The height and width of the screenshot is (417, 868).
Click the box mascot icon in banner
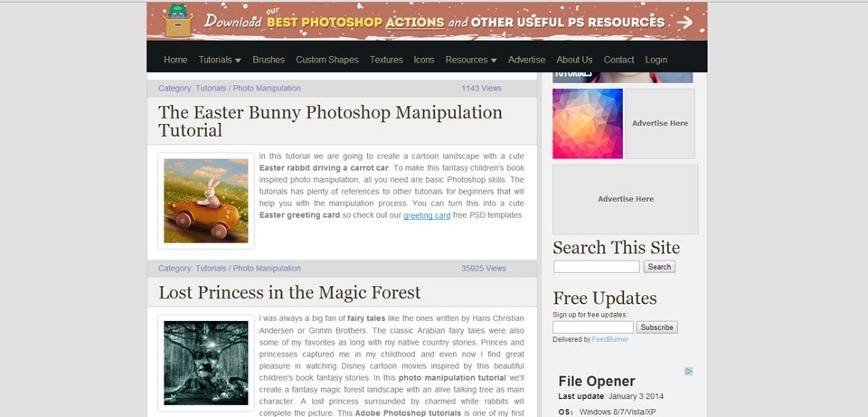coord(178,21)
